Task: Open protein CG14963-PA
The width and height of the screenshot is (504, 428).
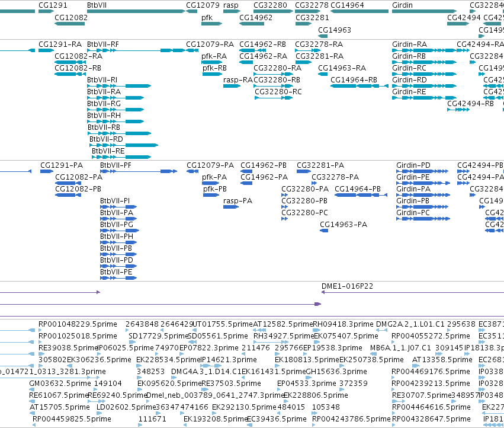Action: pos(324,231)
